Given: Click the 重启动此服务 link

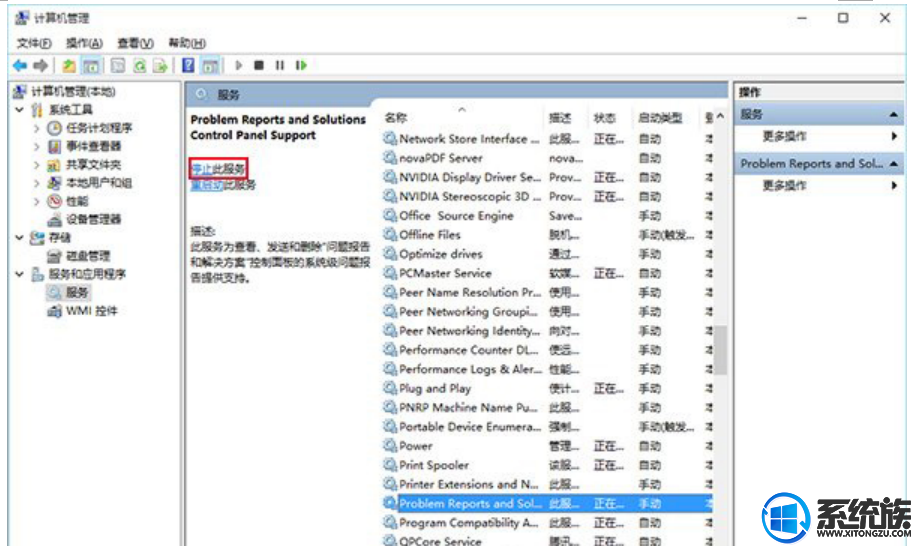Looking at the screenshot, I should pos(223,185).
